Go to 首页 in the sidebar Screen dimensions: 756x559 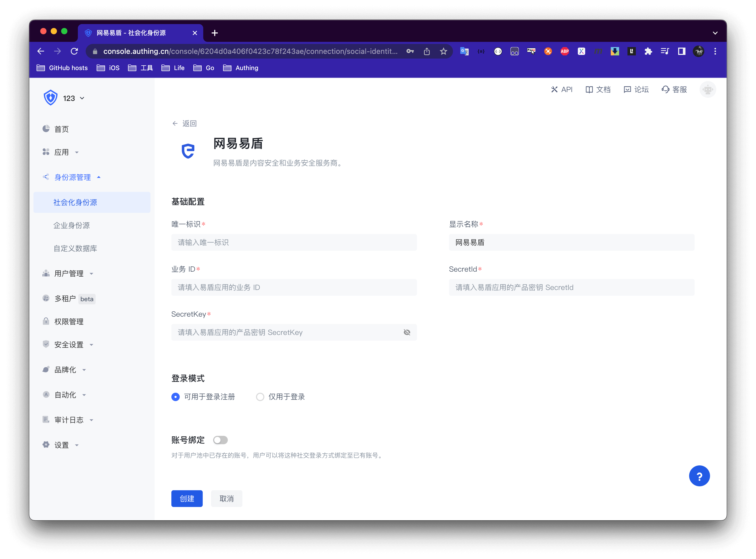coord(61,129)
